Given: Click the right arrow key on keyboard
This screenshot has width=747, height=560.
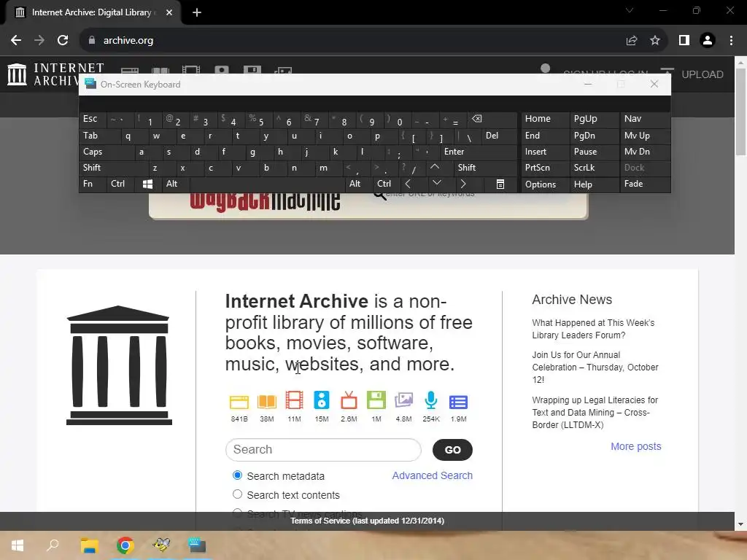Looking at the screenshot, I should pyautogui.click(x=463, y=184).
